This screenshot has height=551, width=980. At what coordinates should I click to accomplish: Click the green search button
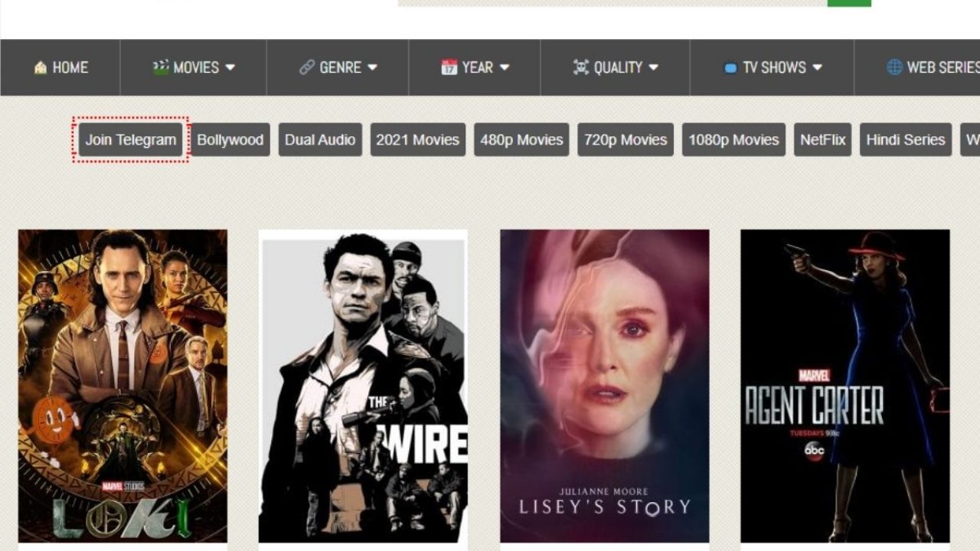[x=849, y=3]
